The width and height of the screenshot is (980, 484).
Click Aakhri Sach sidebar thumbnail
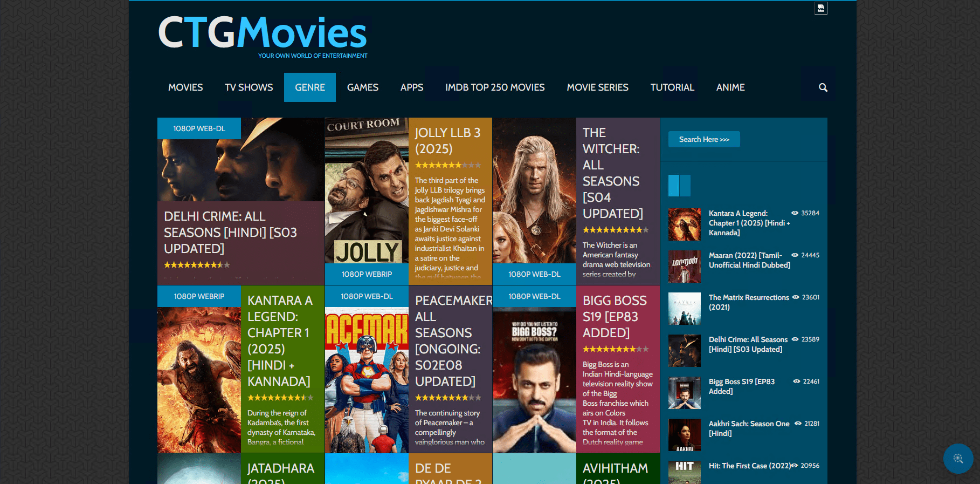click(x=685, y=435)
